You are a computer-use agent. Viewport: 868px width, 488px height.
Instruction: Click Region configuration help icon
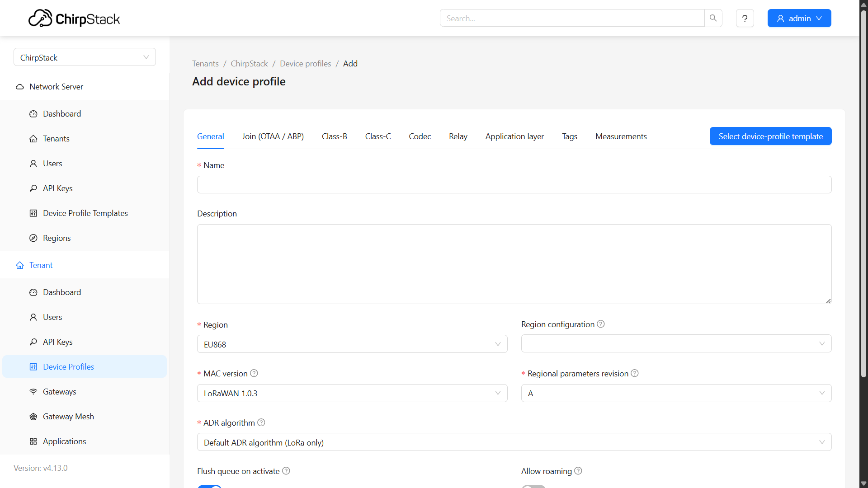[600, 324]
